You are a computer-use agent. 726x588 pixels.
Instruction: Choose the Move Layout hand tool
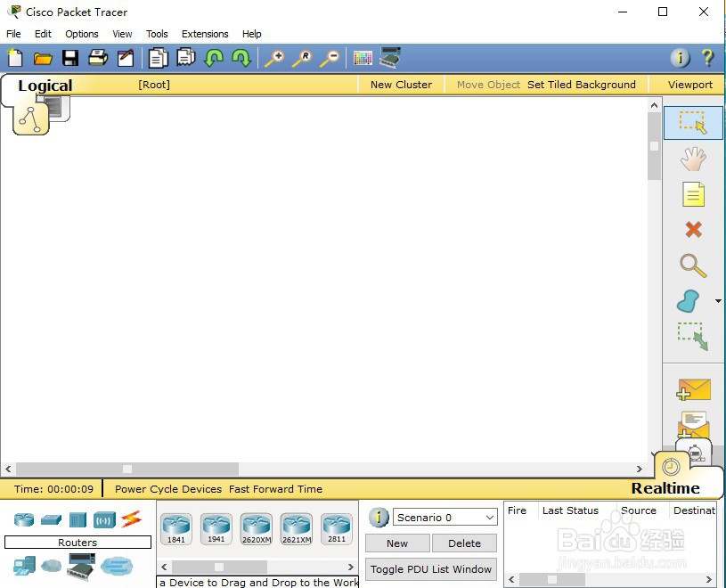coord(693,159)
